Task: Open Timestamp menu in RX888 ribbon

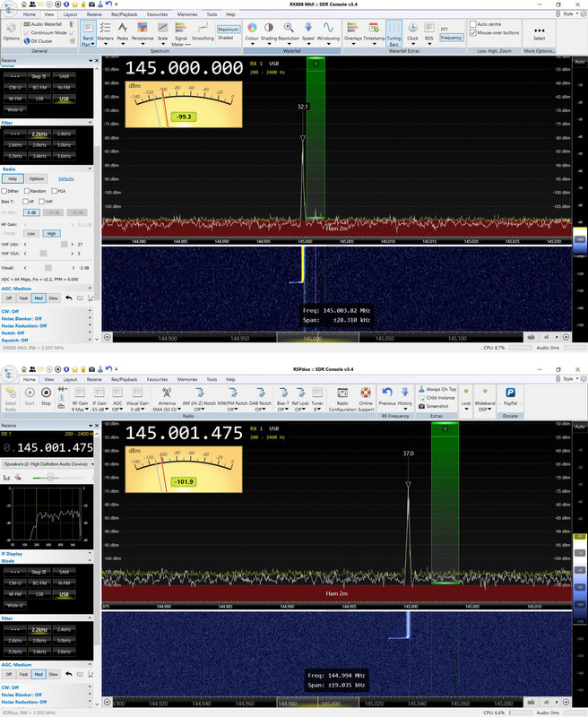Action: click(374, 33)
